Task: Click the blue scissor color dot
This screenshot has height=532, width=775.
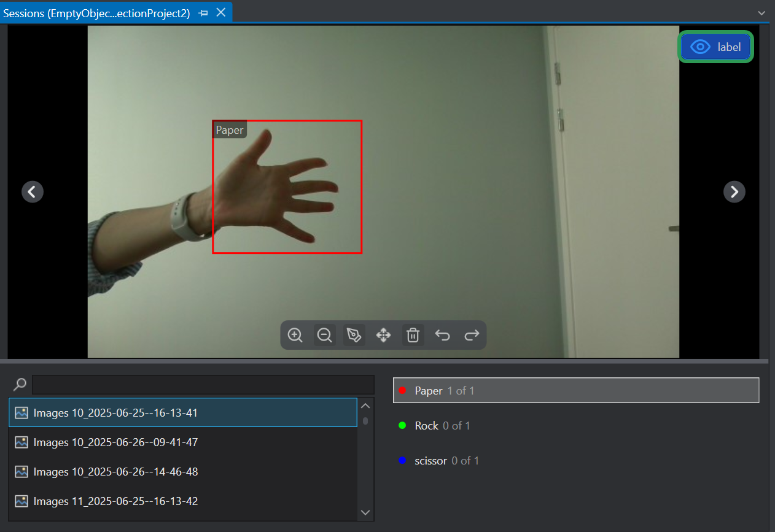Action: (x=402, y=460)
